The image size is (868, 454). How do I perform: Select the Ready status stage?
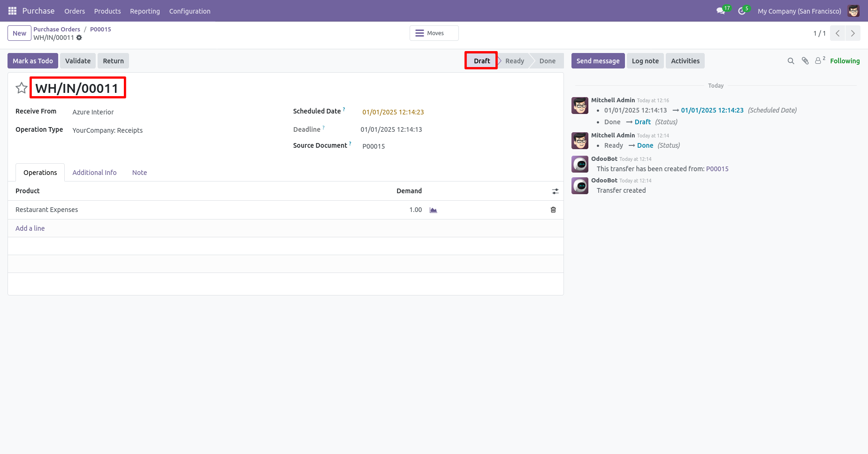[x=514, y=61]
